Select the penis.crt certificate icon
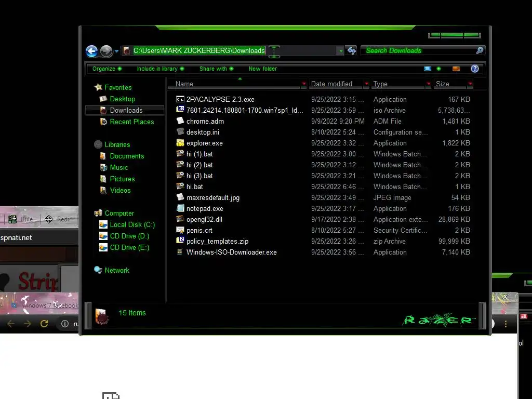532x399 pixels. tap(180, 230)
